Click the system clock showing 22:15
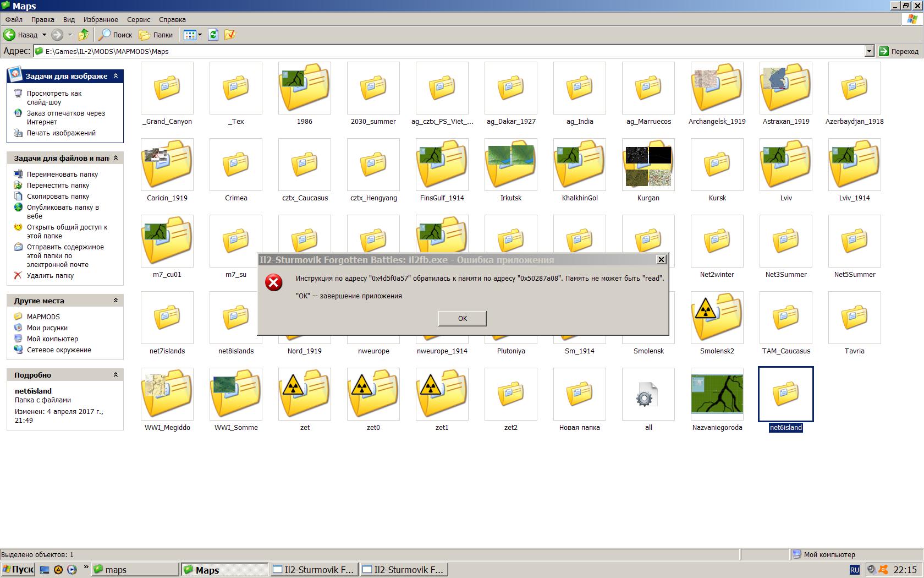Screen dimensions: 924x578 click(x=905, y=570)
